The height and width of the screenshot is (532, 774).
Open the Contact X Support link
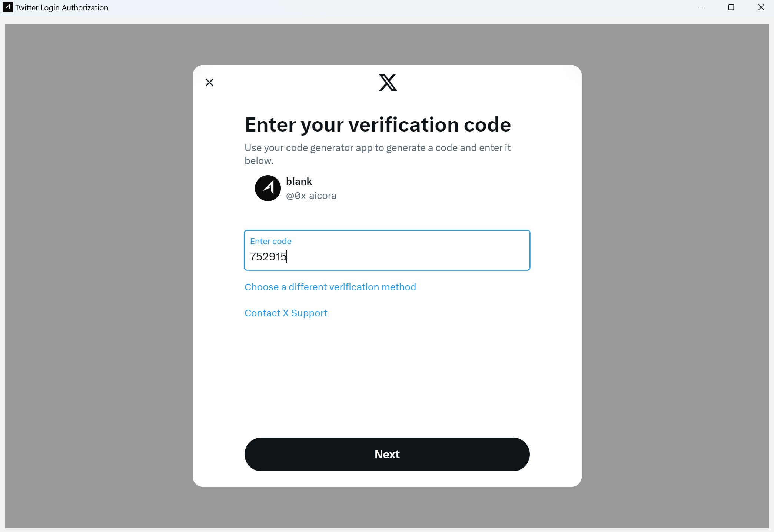pos(286,313)
